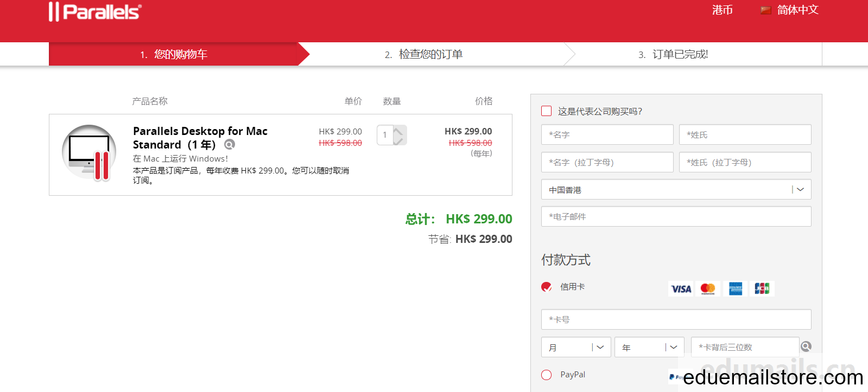Click Parallels Desktop for Mac Standard title
Image resolution: width=868 pixels, height=392 pixels.
200,138
